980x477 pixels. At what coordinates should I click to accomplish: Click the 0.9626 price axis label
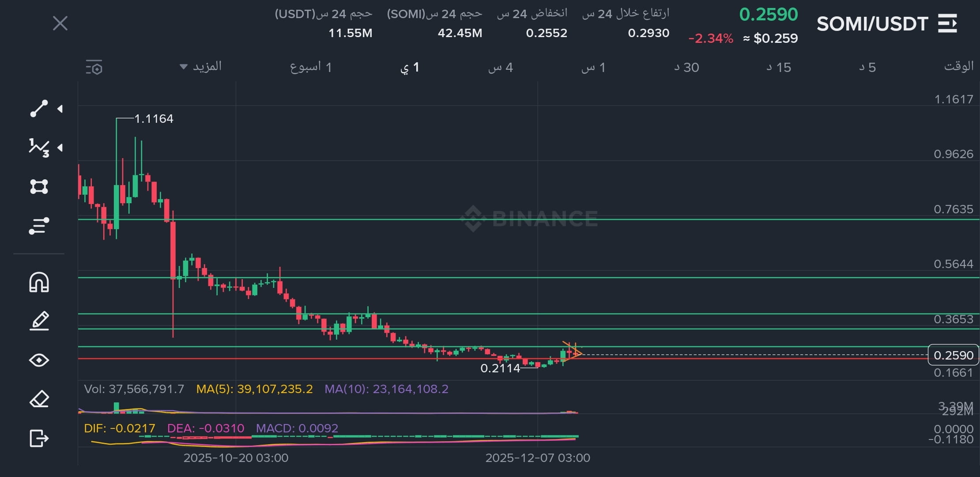(x=954, y=154)
